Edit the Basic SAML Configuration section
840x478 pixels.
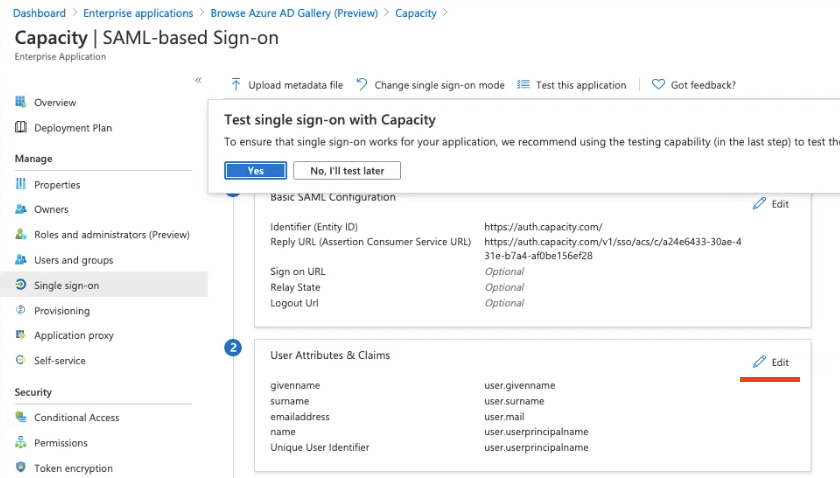[771, 204]
